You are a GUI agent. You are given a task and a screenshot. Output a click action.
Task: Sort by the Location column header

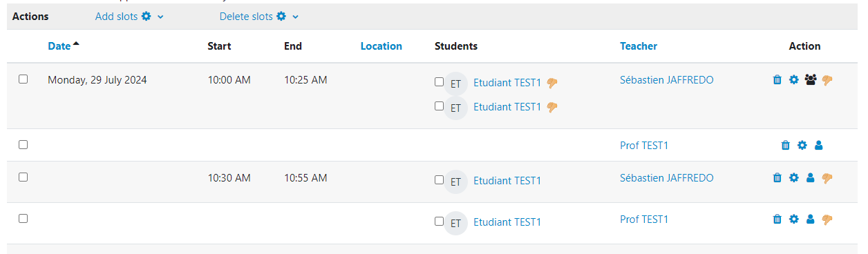[x=381, y=46]
